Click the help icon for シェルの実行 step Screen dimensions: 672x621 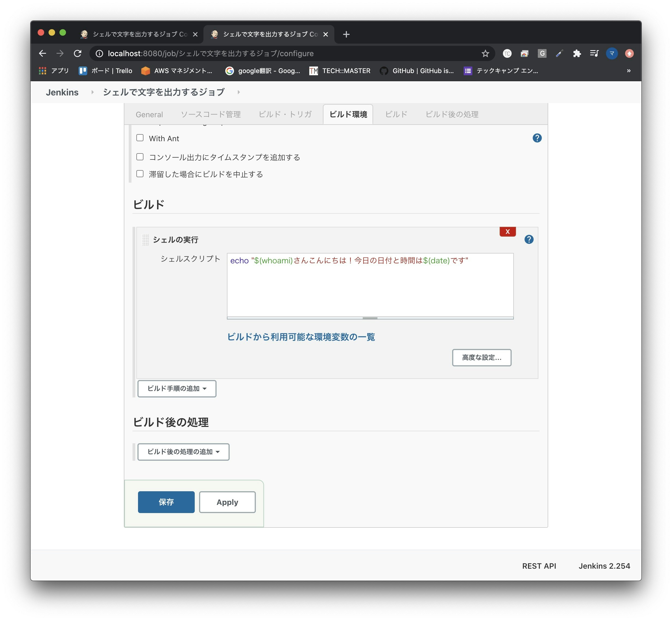pyautogui.click(x=529, y=240)
